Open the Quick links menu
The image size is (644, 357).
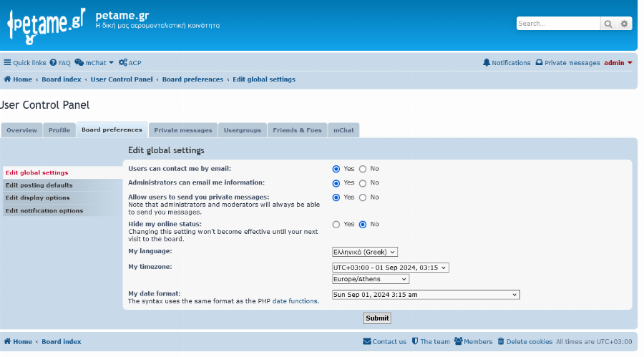coord(25,62)
